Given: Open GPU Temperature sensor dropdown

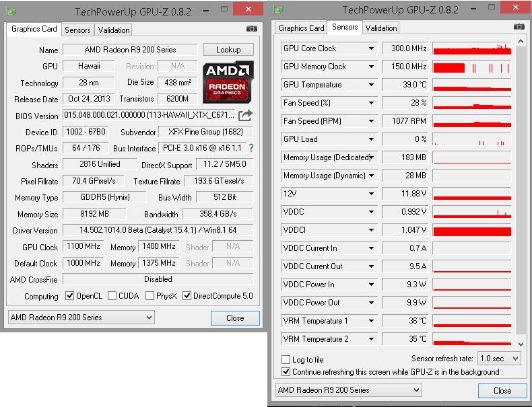Looking at the screenshot, I should 371,85.
